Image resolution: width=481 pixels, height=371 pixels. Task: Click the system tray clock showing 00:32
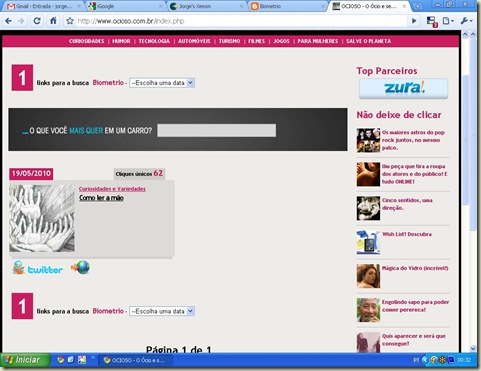coord(464,360)
